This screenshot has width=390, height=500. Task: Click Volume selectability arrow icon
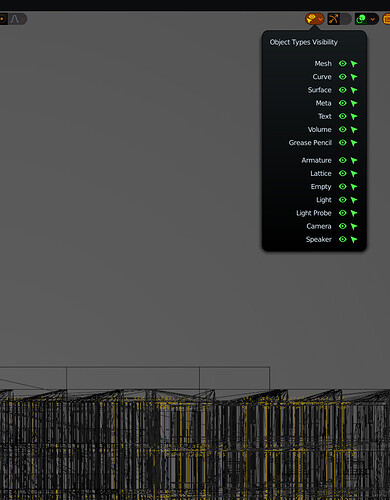(354, 130)
